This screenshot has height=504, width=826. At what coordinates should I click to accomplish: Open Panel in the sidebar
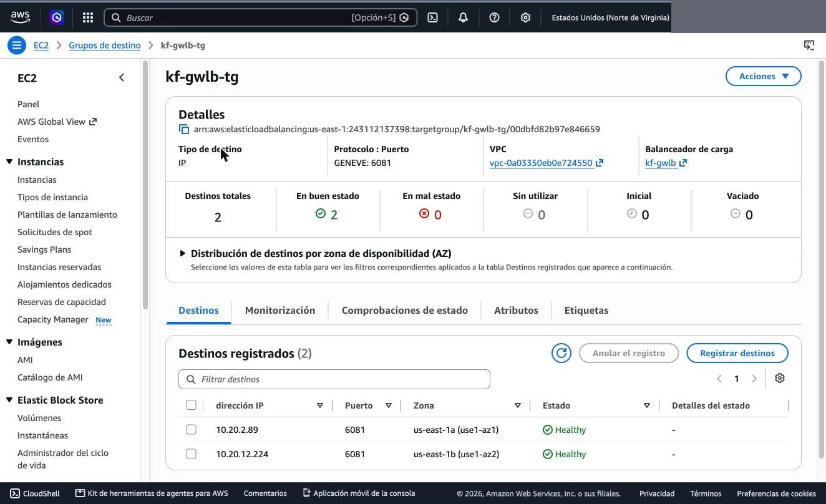(29, 104)
